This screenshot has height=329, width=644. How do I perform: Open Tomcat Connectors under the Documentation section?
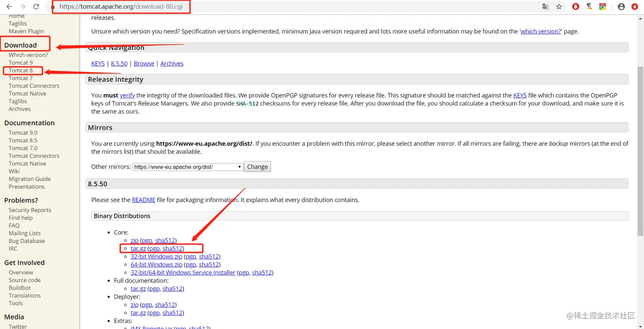(34, 156)
